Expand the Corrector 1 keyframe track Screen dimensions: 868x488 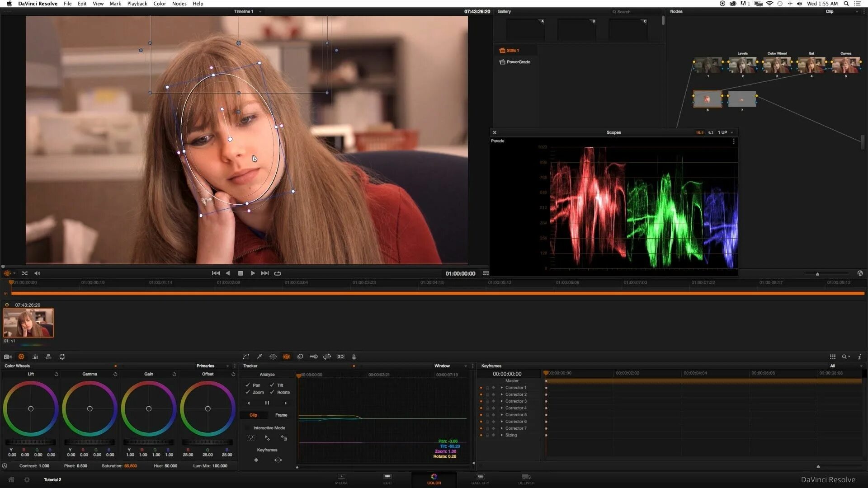click(502, 388)
